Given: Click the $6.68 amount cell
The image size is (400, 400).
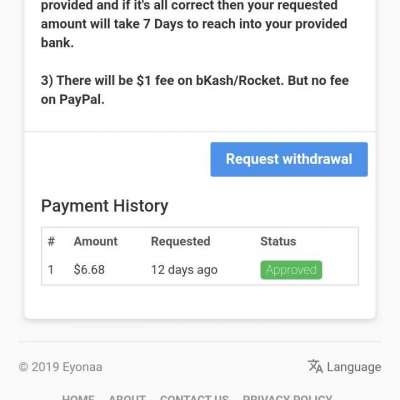Looking at the screenshot, I should (89, 269).
